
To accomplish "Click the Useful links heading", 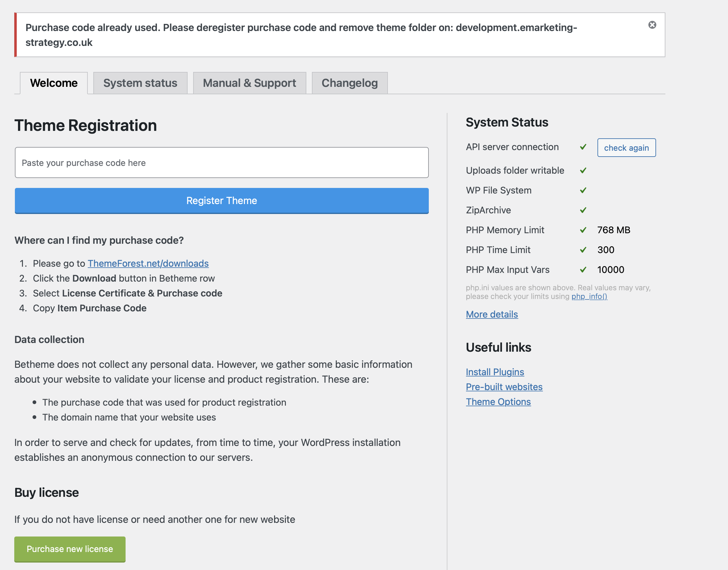I will [499, 347].
